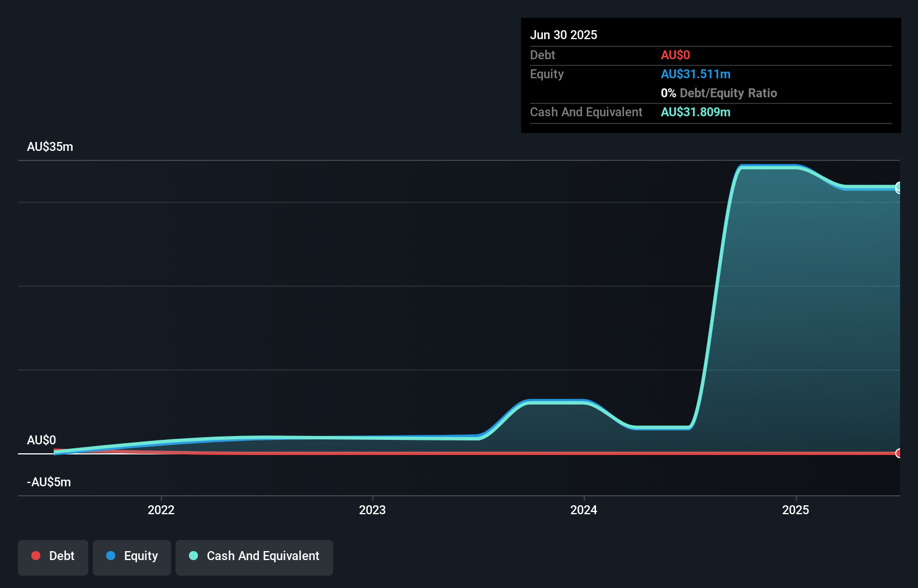The width and height of the screenshot is (918, 588).
Task: Select the 2023 axis label
Action: pos(373,510)
